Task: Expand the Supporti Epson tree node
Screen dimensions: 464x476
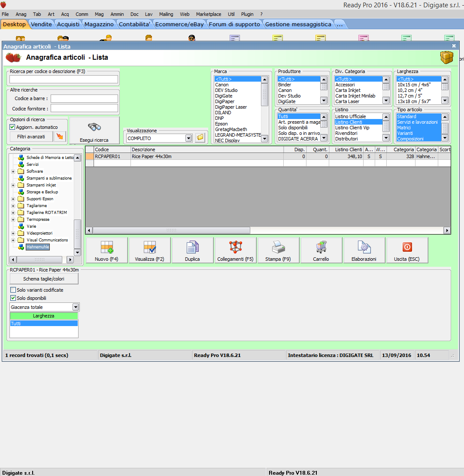Action: (13, 199)
